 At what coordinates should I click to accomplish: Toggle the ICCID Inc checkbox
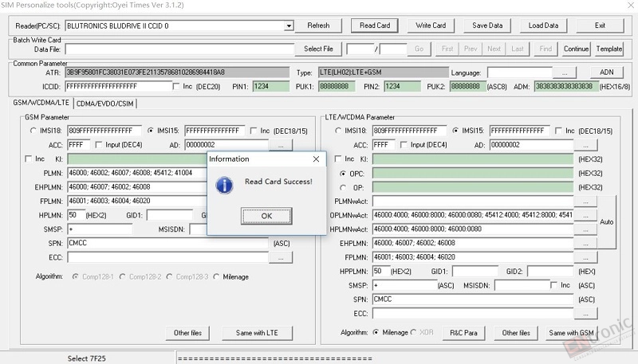coord(175,87)
